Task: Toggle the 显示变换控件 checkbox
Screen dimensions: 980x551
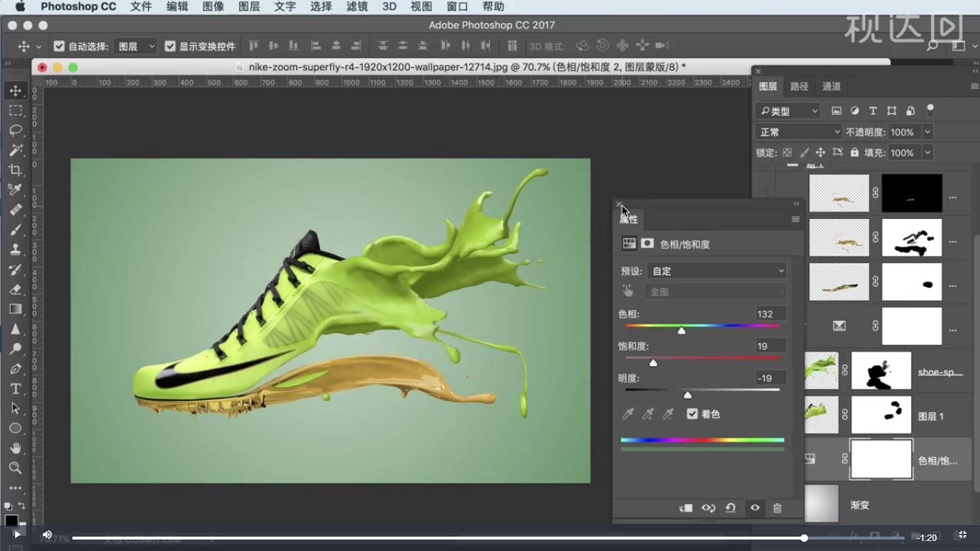Action: pos(170,46)
